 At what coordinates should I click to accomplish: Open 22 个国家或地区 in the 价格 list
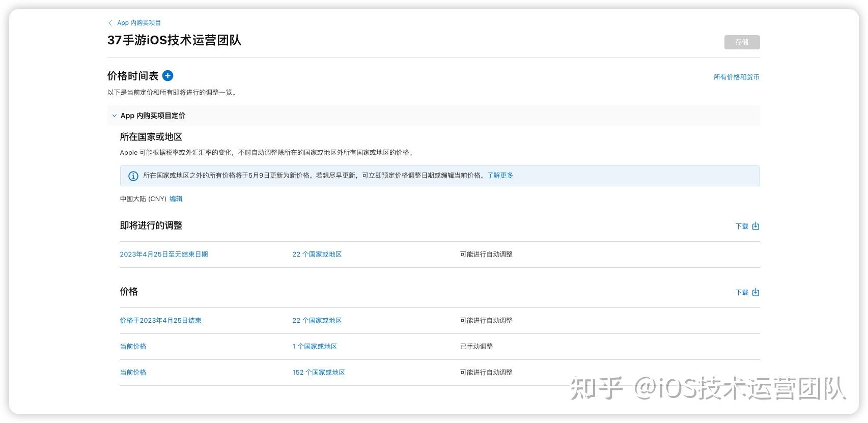[x=317, y=321]
